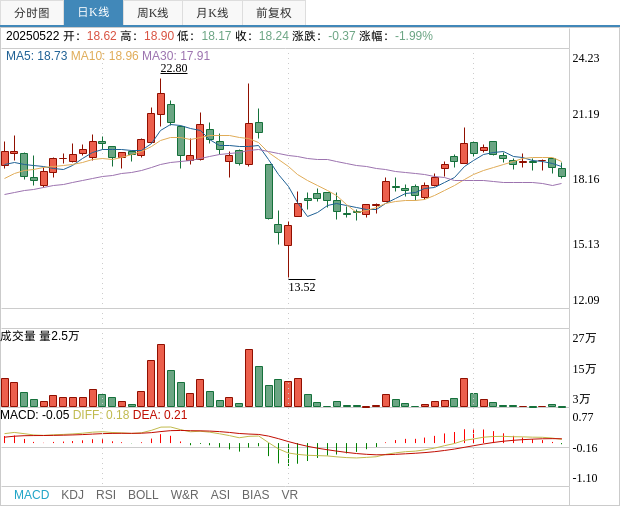Click the 前复权 tab

[274, 13]
